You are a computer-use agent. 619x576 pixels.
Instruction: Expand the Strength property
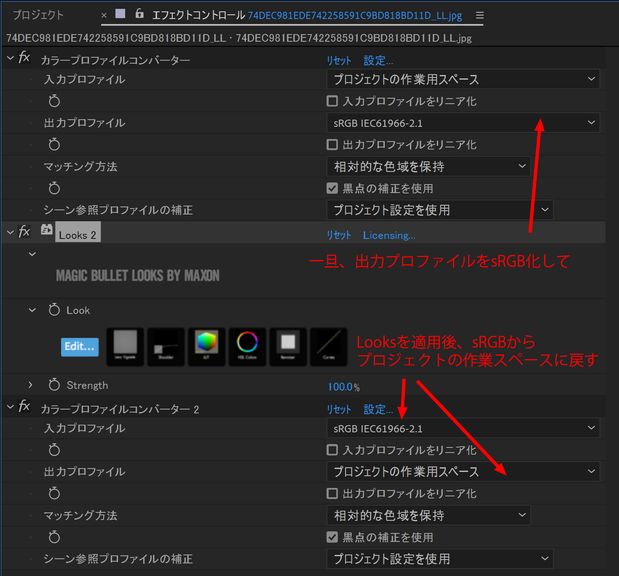30,385
